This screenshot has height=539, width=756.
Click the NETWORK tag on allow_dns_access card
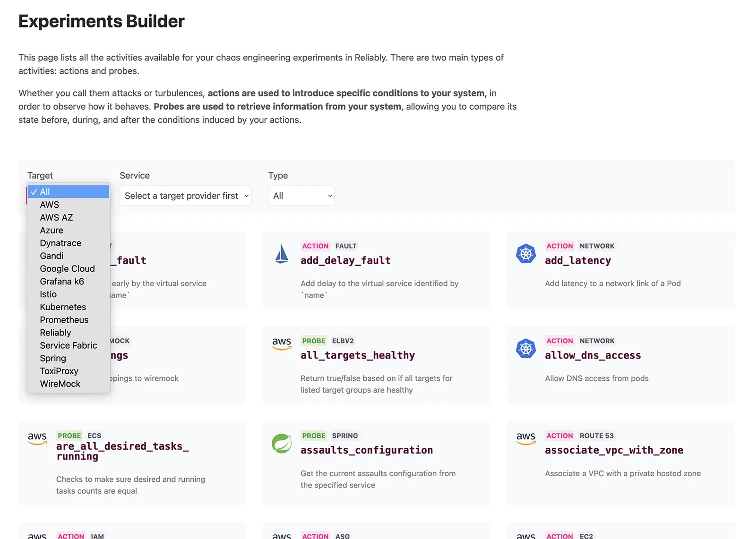click(597, 341)
